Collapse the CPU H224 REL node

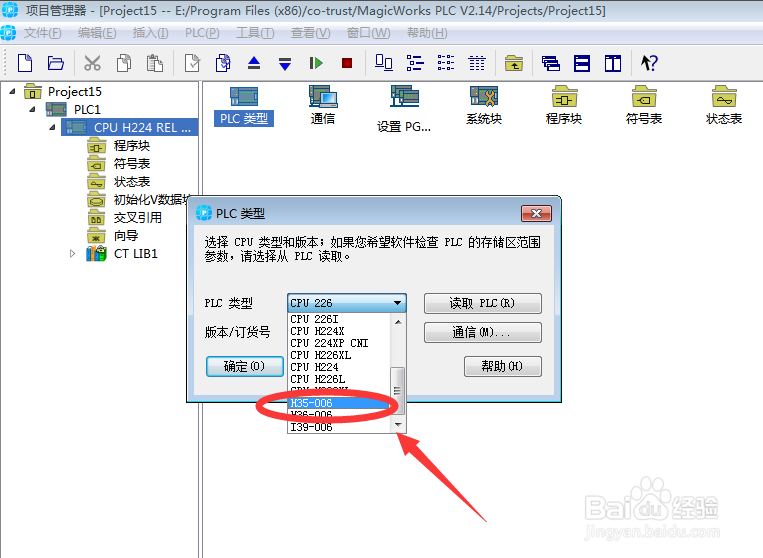[x=52, y=127]
